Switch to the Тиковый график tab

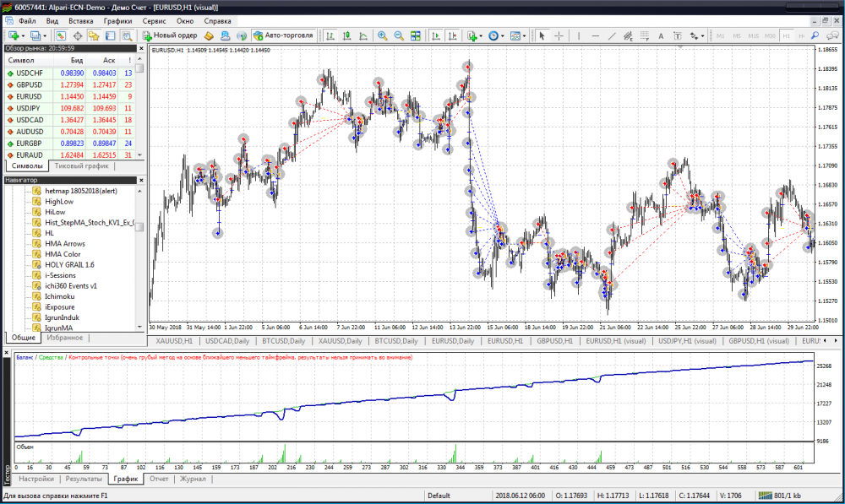pyautogui.click(x=81, y=165)
